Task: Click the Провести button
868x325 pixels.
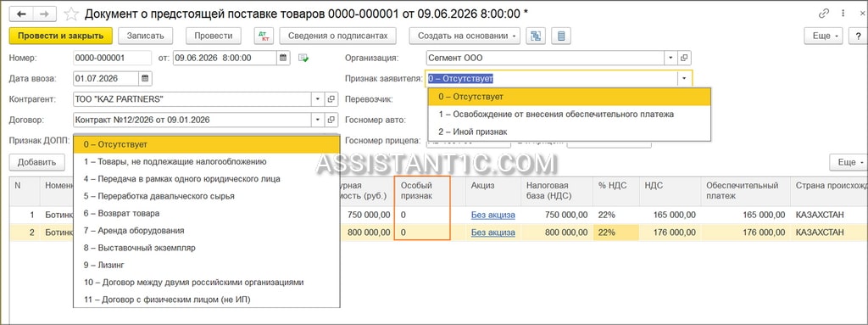Action: 213,36
